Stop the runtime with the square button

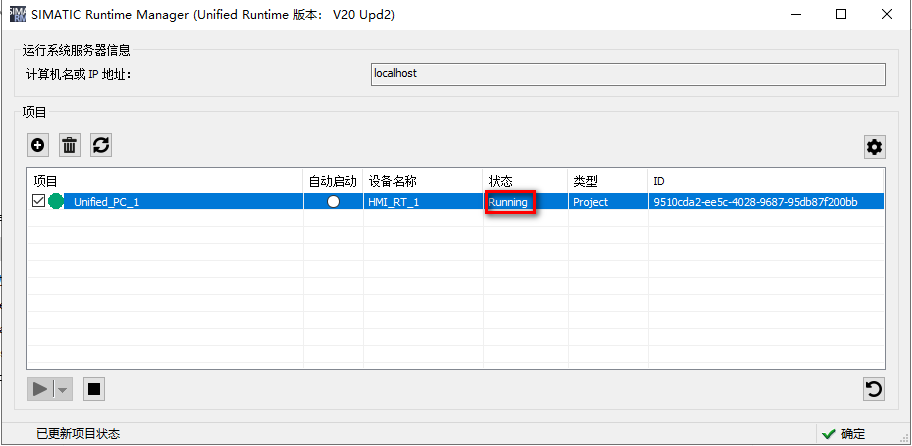pos(93,389)
